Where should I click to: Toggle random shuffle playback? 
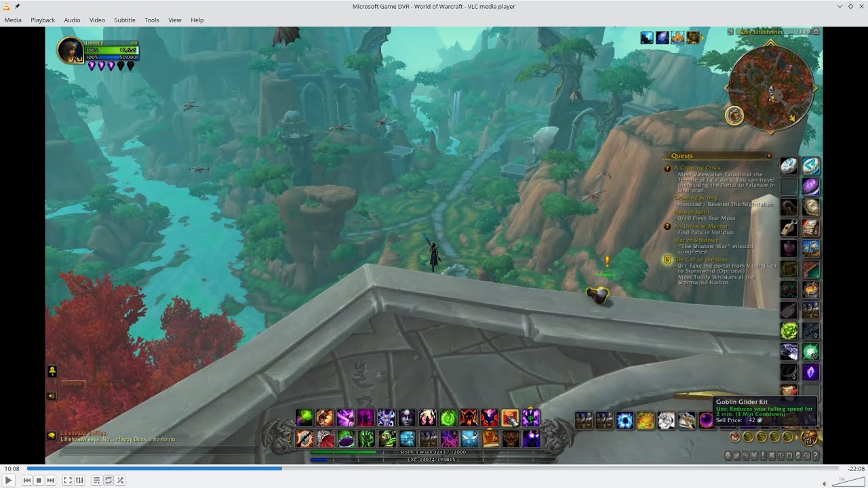(120, 481)
